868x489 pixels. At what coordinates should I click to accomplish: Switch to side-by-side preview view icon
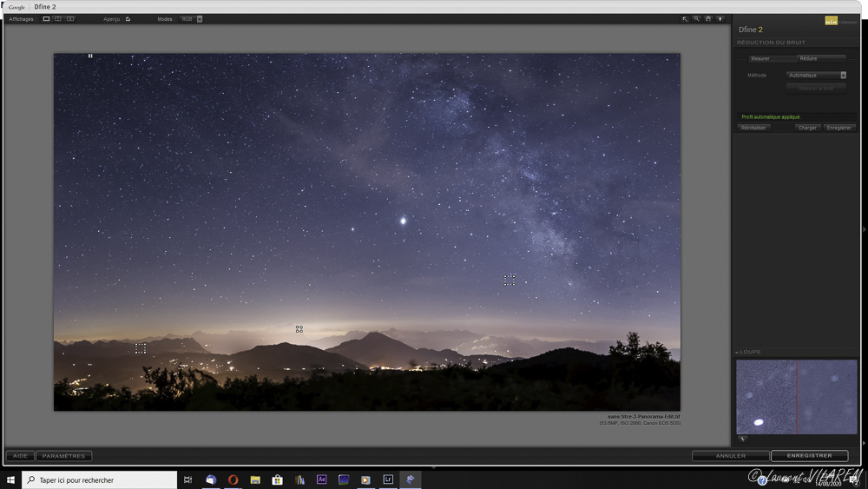(x=70, y=19)
